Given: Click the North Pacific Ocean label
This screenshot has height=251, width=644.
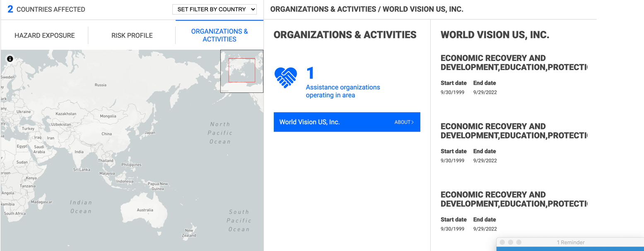Looking at the screenshot, I should click(x=220, y=133).
